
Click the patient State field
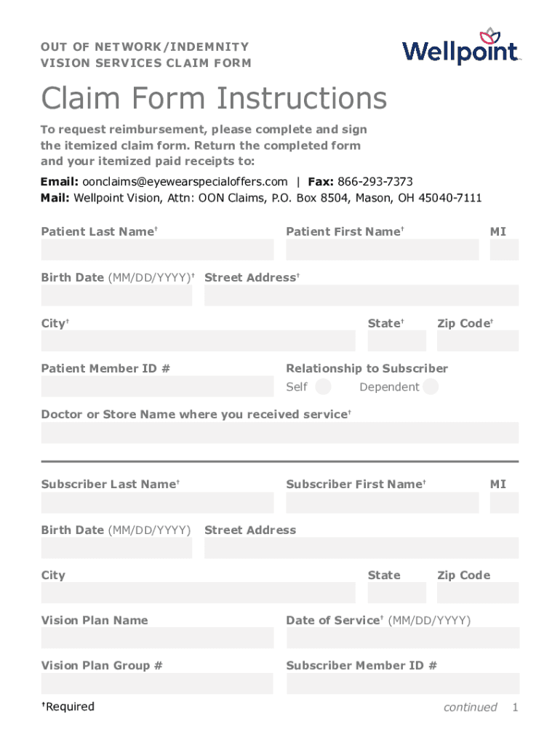coord(396,340)
